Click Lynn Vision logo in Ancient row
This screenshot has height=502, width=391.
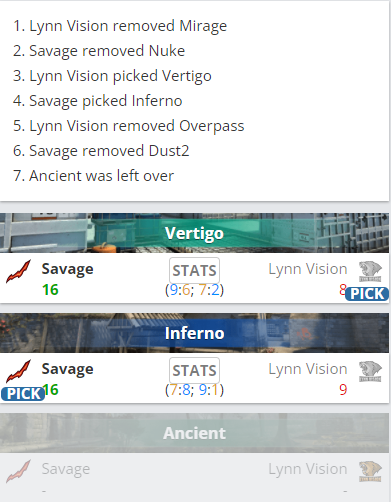coord(370,471)
